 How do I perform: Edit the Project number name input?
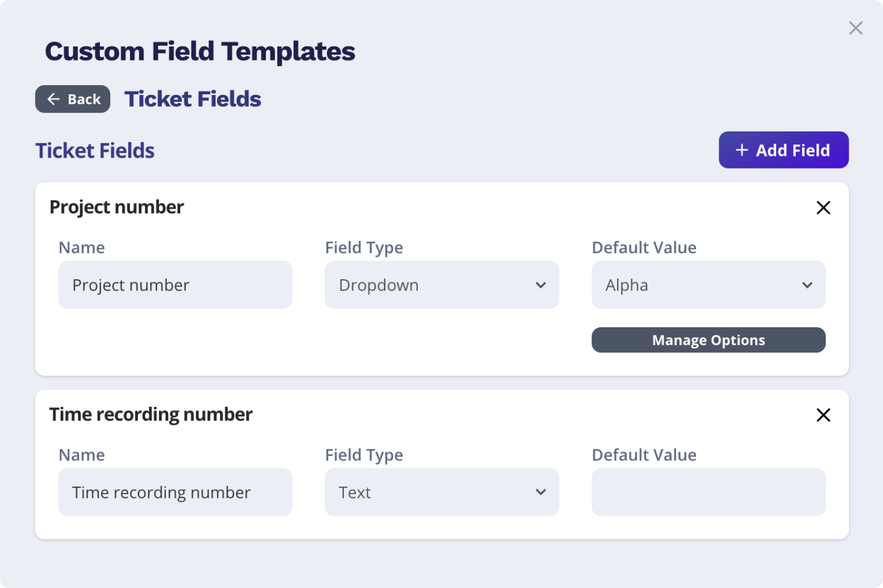coord(175,285)
